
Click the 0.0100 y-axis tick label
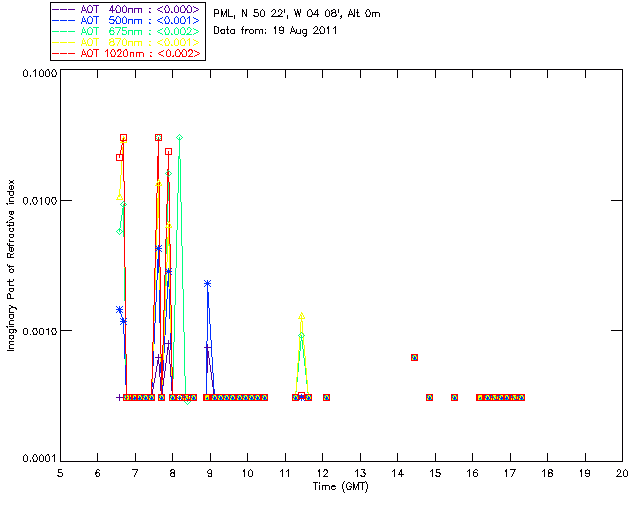39,201
